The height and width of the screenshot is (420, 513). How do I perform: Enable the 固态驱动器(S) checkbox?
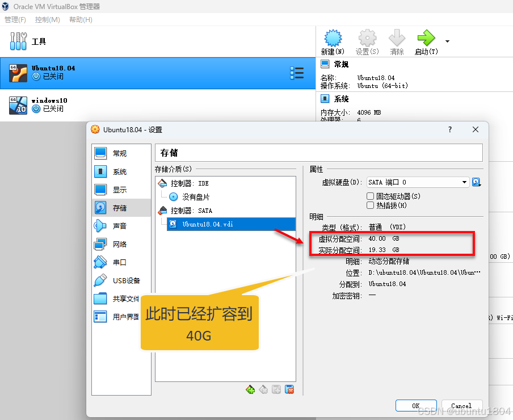pyautogui.click(x=370, y=196)
